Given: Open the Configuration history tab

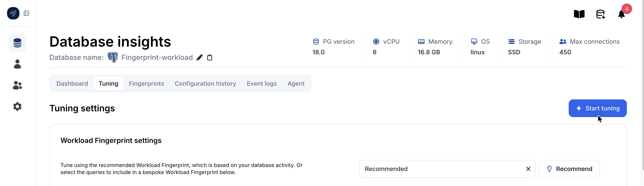Looking at the screenshot, I should [x=205, y=84].
